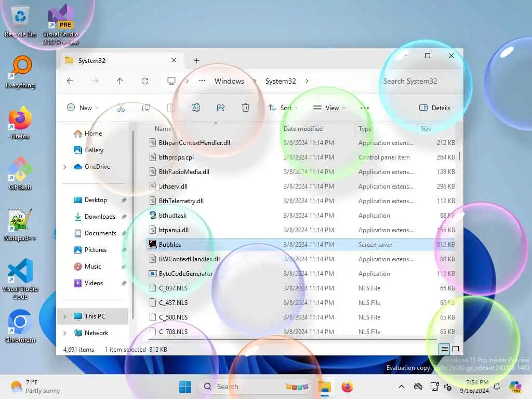Click the Paste icon in toolbar

coord(171,108)
